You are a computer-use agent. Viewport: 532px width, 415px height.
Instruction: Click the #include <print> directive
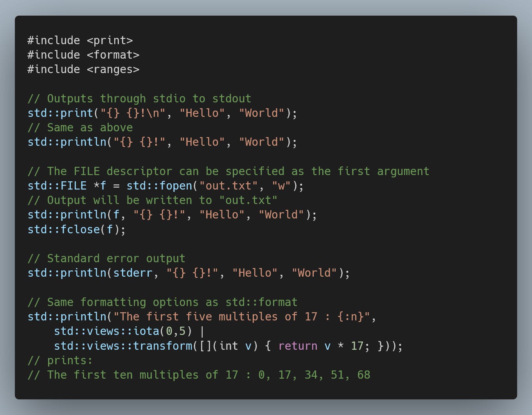[80, 40]
